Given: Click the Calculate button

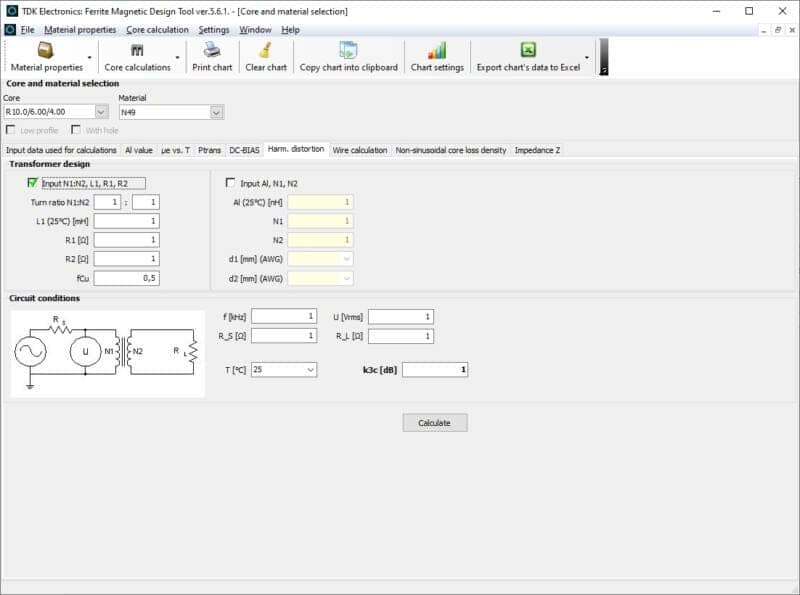Looking at the screenshot, I should coord(435,423).
